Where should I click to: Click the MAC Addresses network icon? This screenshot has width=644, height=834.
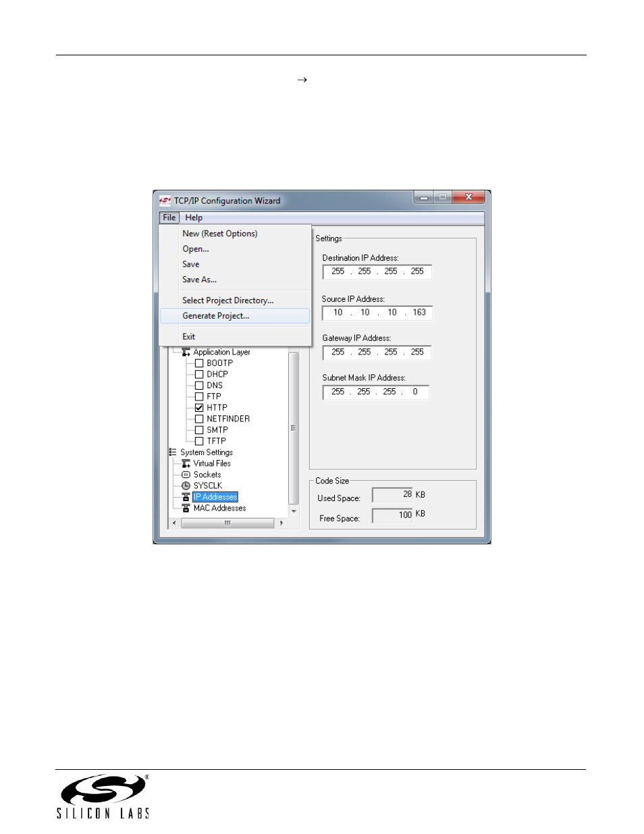[186, 509]
